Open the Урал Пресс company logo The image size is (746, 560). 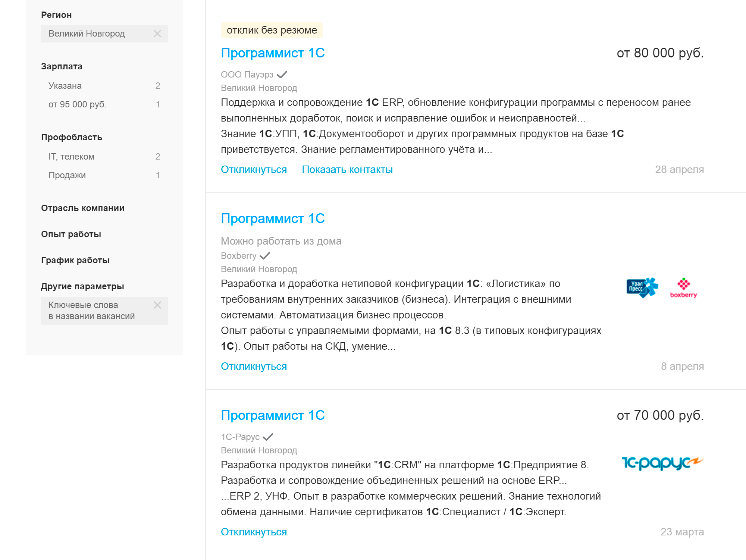pyautogui.click(x=642, y=287)
